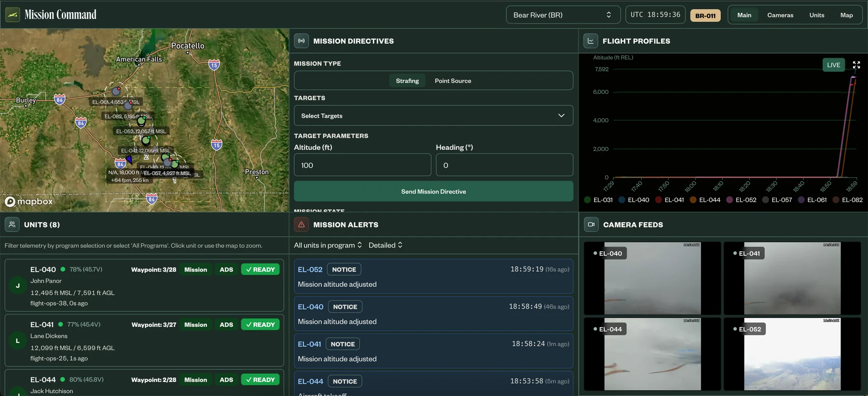This screenshot has width=868, height=396.
Task: Switch to the Map tab
Action: [x=847, y=15]
